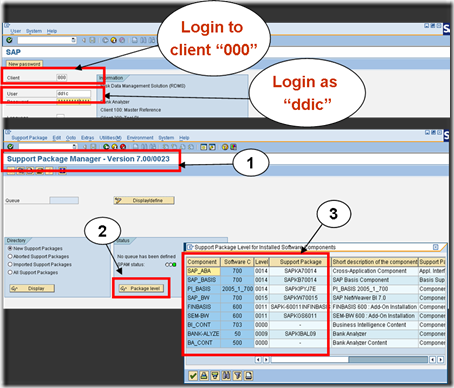This screenshot has height=388, width=454.
Task: Click the Create new session icon in the toolbar
Action: (x=204, y=147)
